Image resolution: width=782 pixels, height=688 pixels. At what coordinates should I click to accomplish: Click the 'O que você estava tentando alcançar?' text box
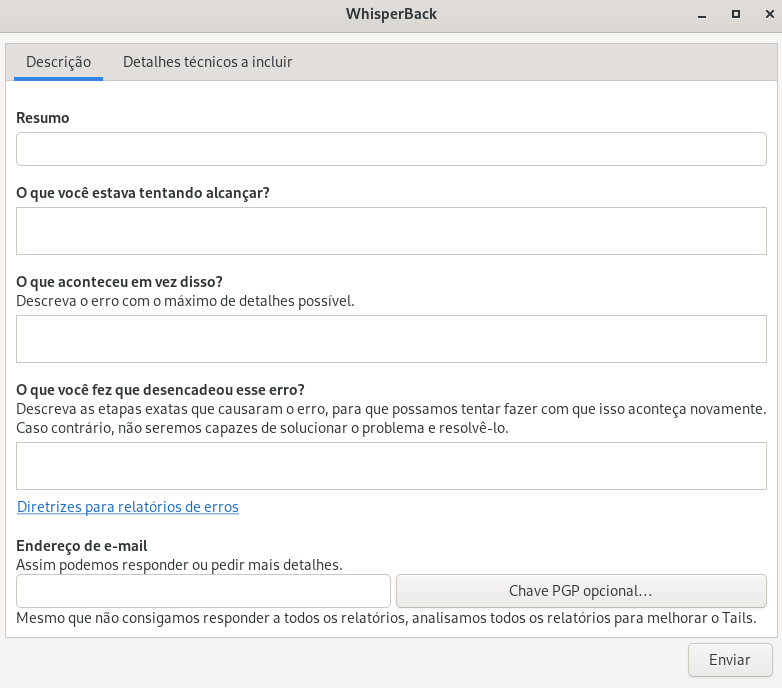pos(391,231)
